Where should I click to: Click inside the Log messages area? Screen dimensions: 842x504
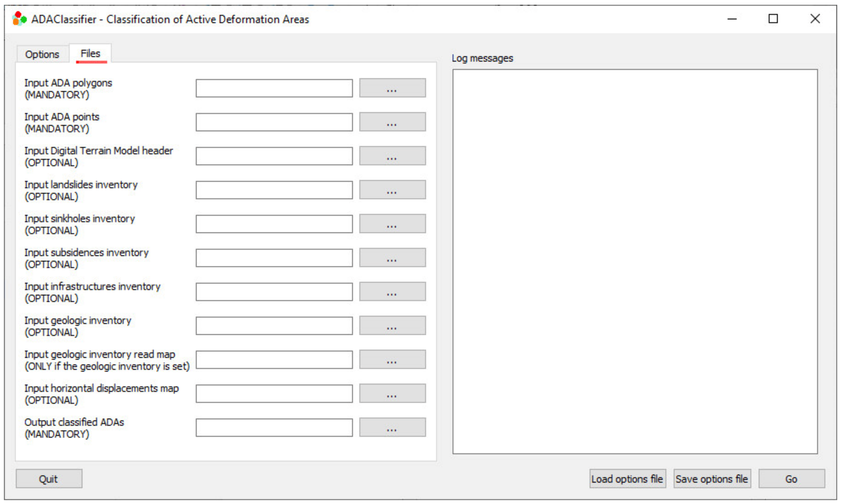(635, 262)
